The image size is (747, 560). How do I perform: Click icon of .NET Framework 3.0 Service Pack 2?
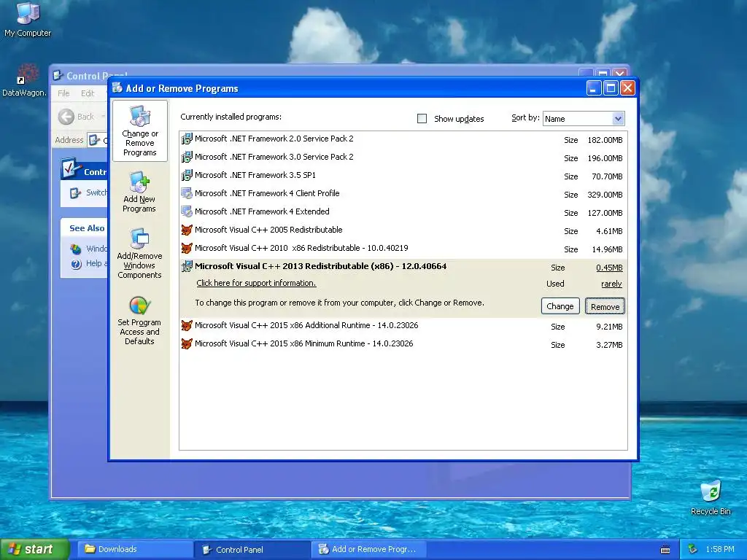[187, 157]
